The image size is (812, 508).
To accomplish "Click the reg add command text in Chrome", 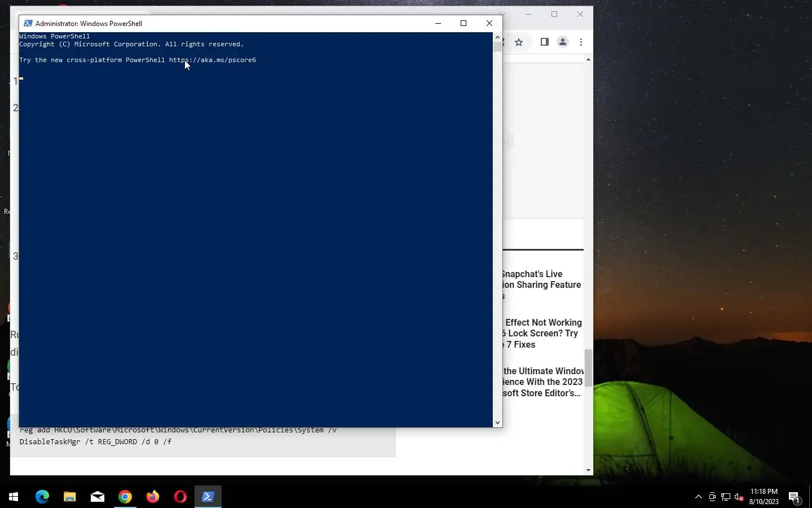I will coord(178,431).
